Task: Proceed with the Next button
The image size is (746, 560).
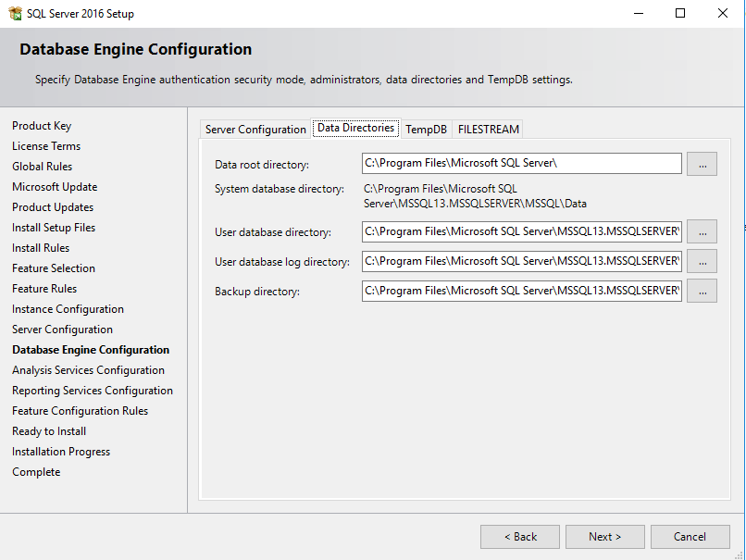Action: tap(605, 537)
